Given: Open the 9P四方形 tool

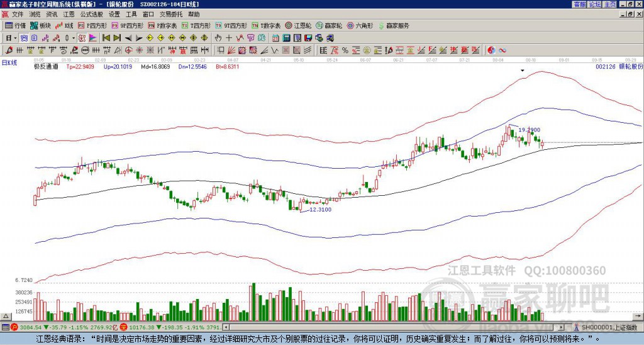Looking at the screenshot, I should pos(127,25).
